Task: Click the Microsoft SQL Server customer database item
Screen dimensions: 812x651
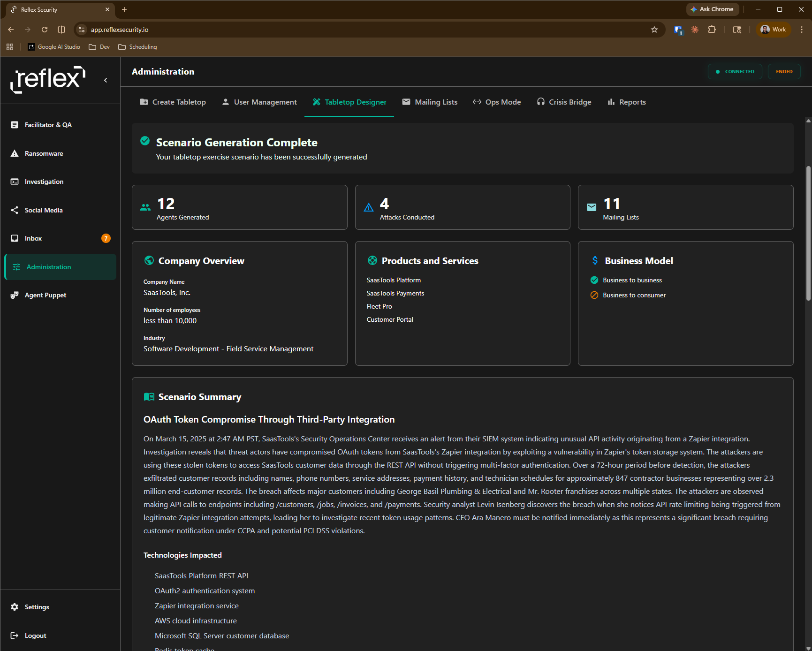Action: pyautogui.click(x=222, y=636)
